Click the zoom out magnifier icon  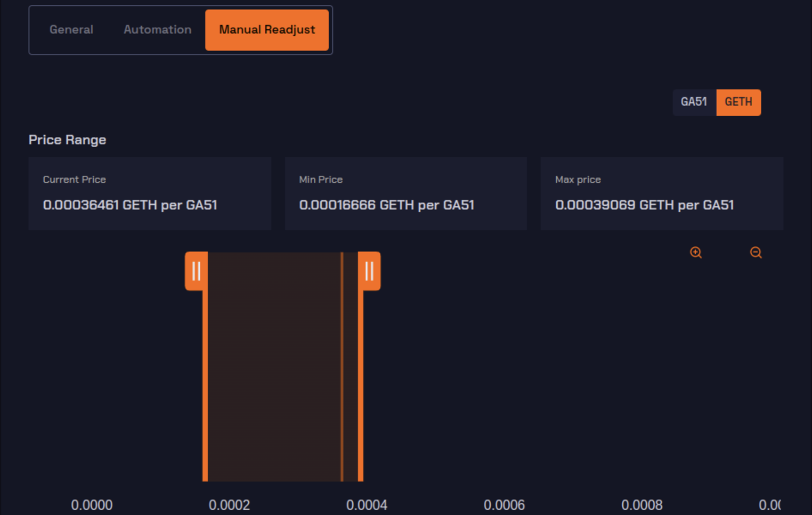pyautogui.click(x=756, y=253)
